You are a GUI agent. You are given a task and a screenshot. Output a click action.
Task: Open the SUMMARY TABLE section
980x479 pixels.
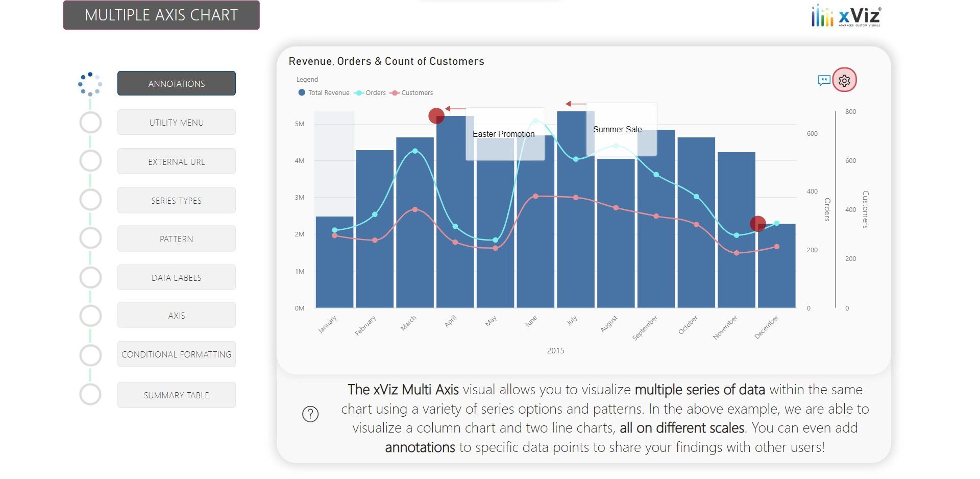tap(176, 394)
